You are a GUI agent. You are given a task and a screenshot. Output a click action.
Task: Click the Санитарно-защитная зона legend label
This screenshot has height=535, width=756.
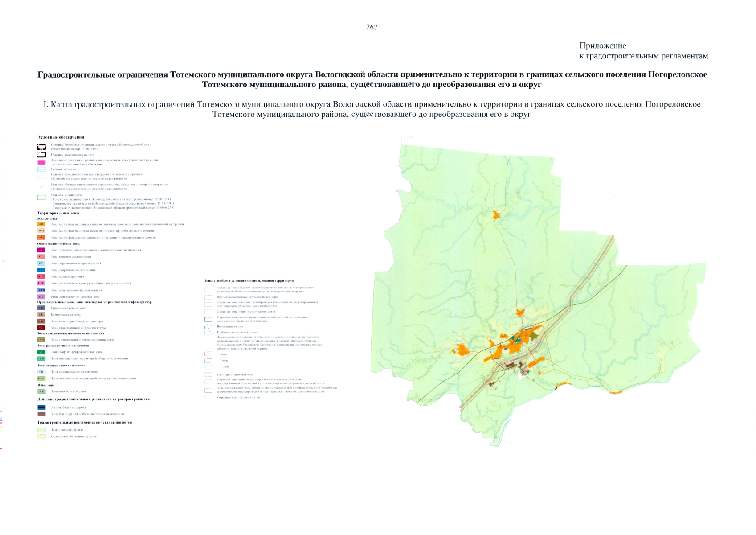click(235, 375)
